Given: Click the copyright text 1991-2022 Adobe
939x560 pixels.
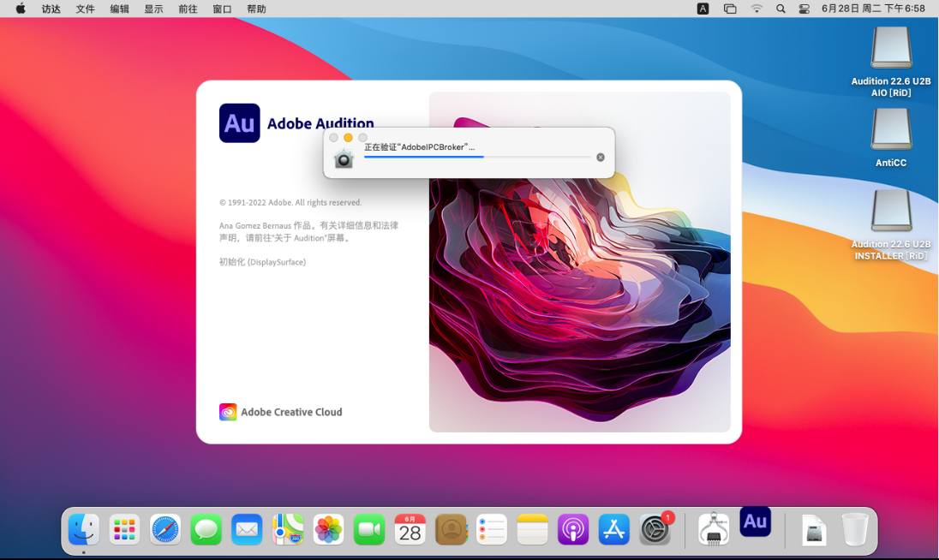Looking at the screenshot, I should click(x=290, y=202).
